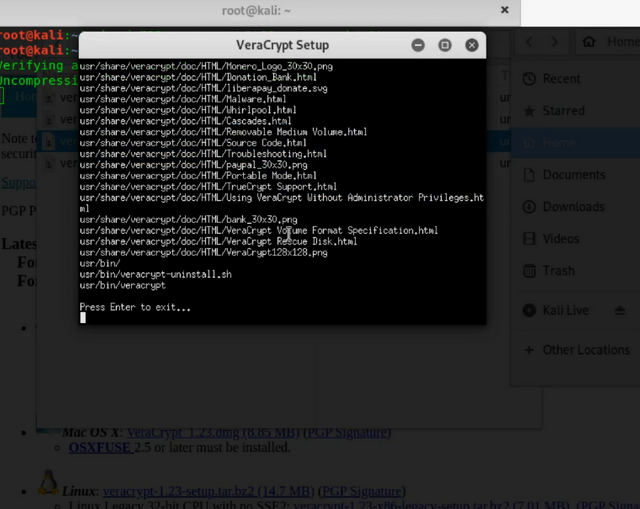Click the Home path button icon
This screenshot has width=640, height=509.
(x=589, y=42)
